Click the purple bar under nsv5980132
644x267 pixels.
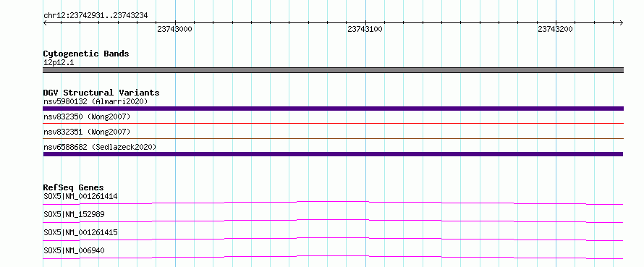[x=333, y=109]
